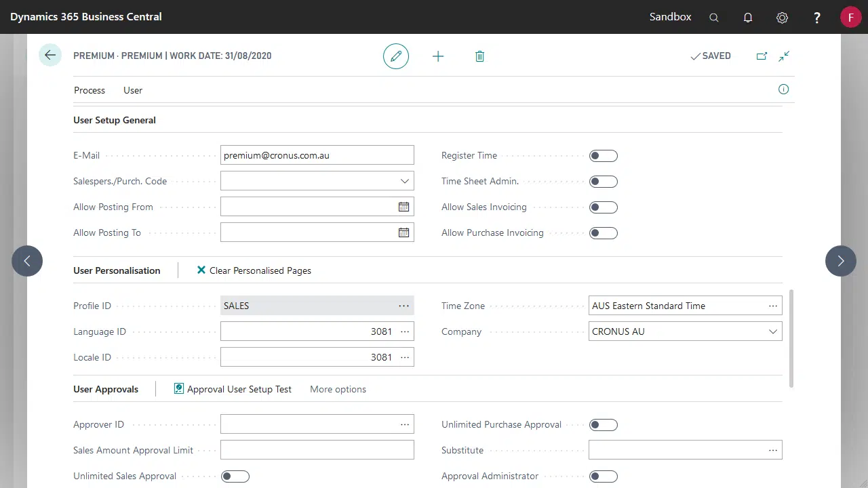Screen dimensions: 868x488
Task: Expand the Company dropdown
Action: (772, 331)
